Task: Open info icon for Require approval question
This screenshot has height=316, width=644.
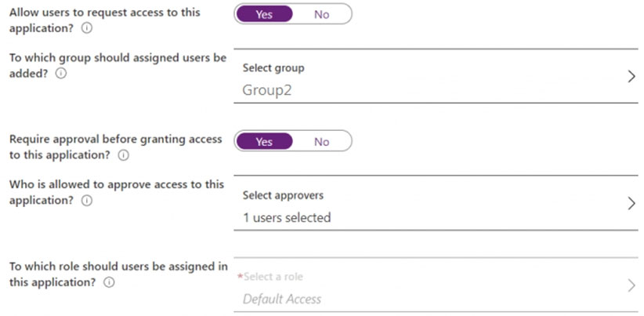Action: [123, 155]
